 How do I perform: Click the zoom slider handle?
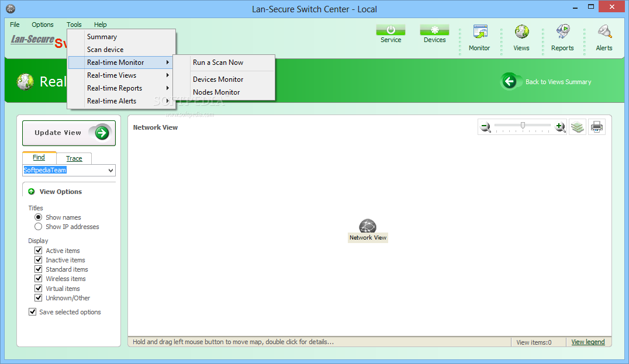[523, 126]
